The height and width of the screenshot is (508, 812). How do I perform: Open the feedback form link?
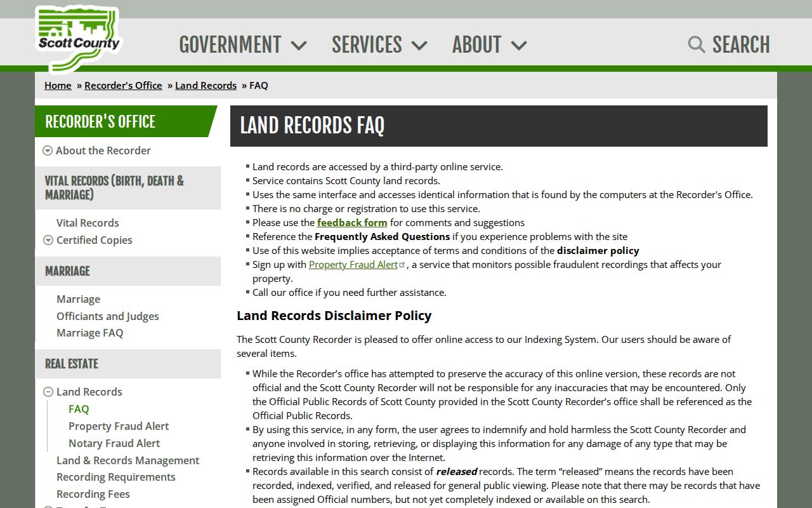coord(352,222)
